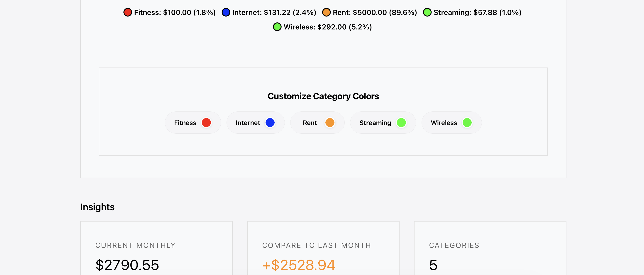The image size is (644, 275).
Task: Click the Internet blue color swatch
Action: point(270,123)
